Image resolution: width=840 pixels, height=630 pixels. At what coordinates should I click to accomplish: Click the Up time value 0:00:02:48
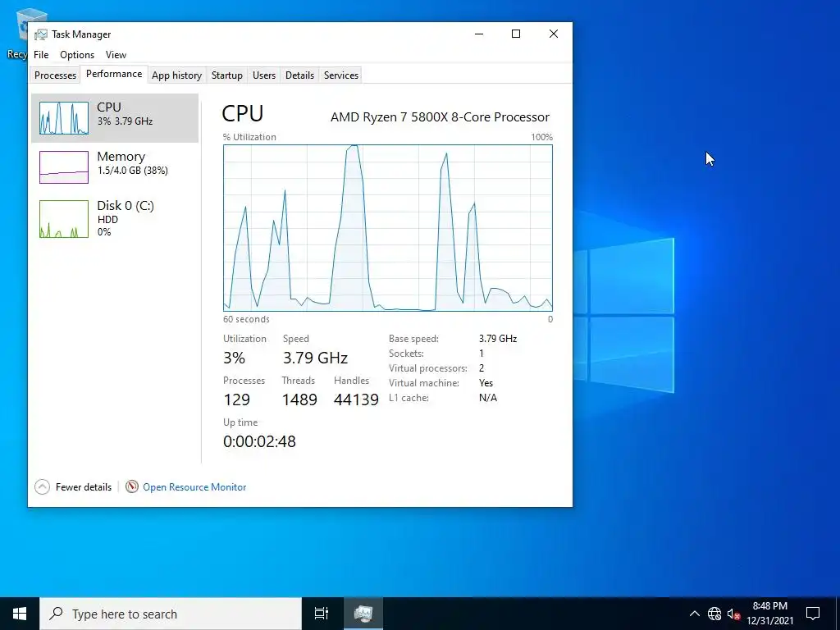259,441
